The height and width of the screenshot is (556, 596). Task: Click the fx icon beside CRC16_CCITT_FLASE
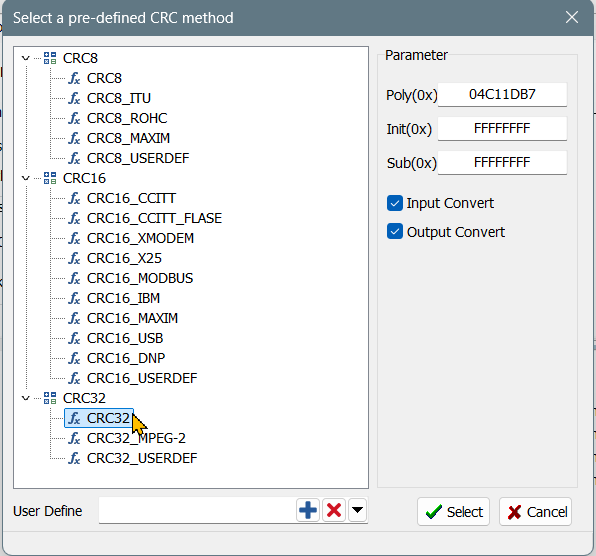click(74, 218)
